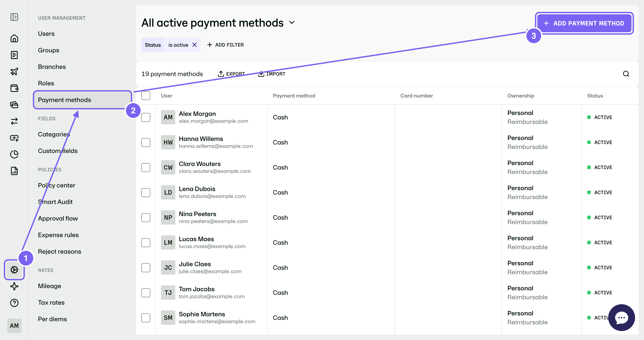The height and width of the screenshot is (340, 644).
Task: Select Tom Jacobs' row checkbox
Action: pos(146,293)
